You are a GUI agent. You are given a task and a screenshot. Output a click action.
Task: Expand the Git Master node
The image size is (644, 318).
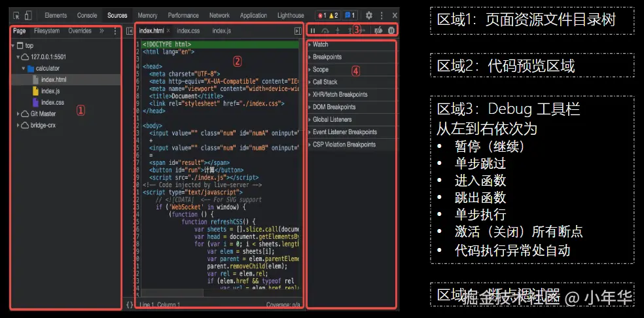[x=18, y=114]
